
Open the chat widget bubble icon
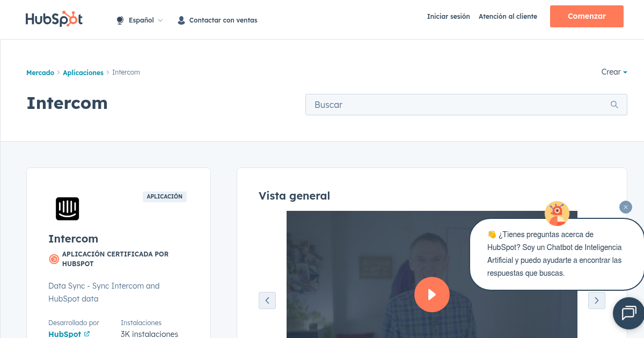click(629, 313)
